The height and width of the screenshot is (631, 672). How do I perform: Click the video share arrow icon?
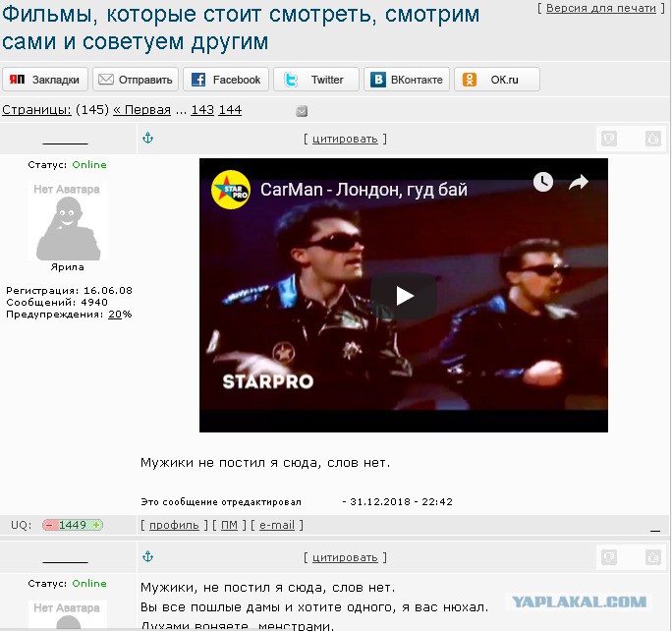click(579, 182)
